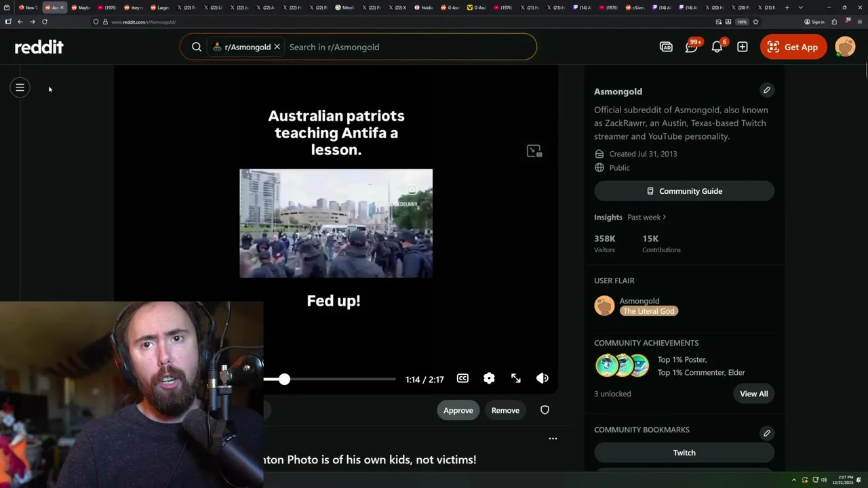Click the community achievement badge icons
The height and width of the screenshot is (488, 868).
click(622, 365)
